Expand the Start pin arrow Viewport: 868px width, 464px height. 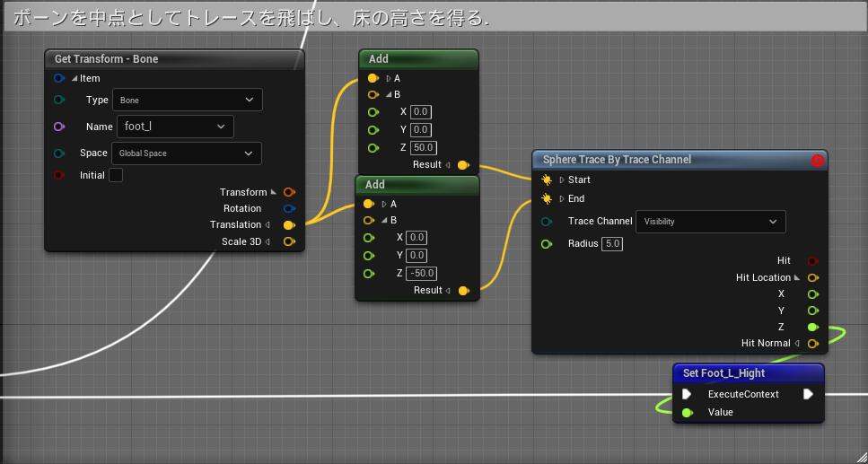561,180
